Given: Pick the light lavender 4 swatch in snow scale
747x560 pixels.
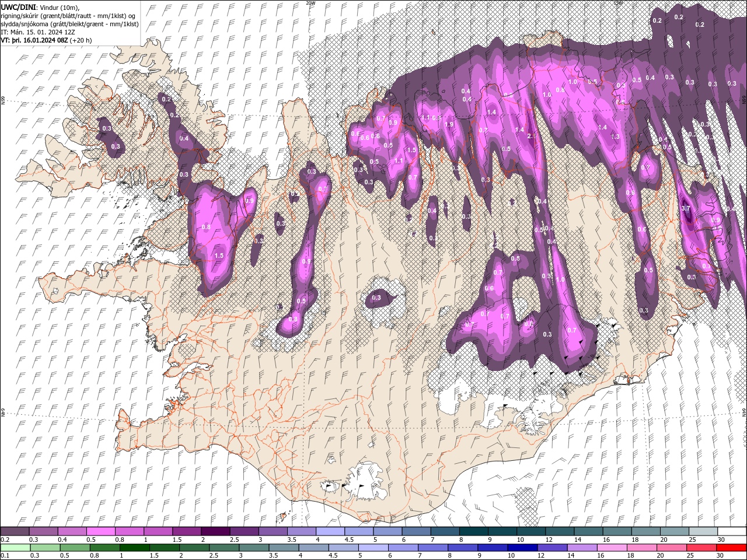Looking at the screenshot, I should 330,531.
